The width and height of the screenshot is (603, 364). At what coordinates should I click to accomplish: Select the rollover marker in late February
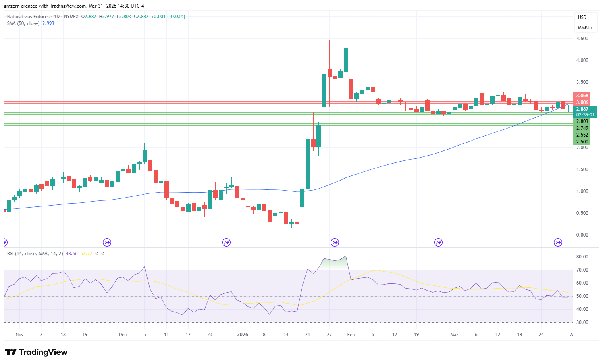(438, 242)
